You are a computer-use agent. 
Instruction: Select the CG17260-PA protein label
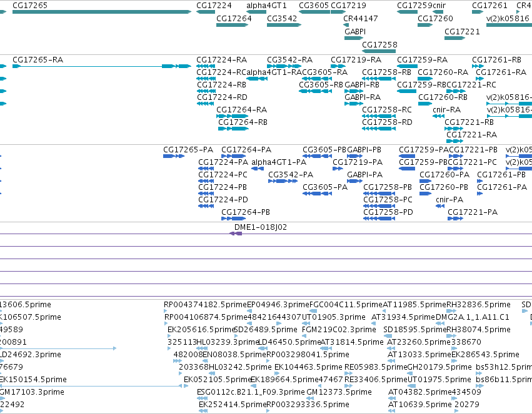tap(444, 175)
